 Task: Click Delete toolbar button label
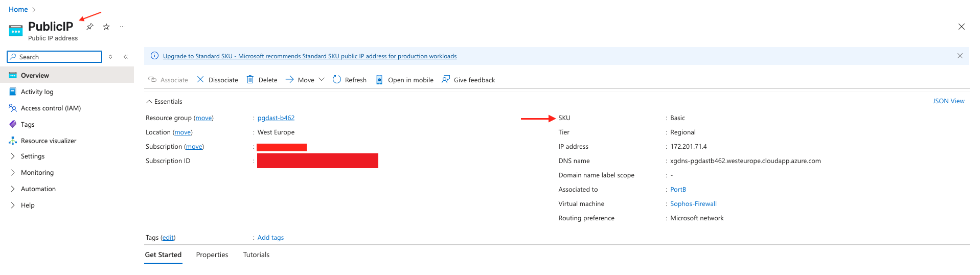point(268,80)
